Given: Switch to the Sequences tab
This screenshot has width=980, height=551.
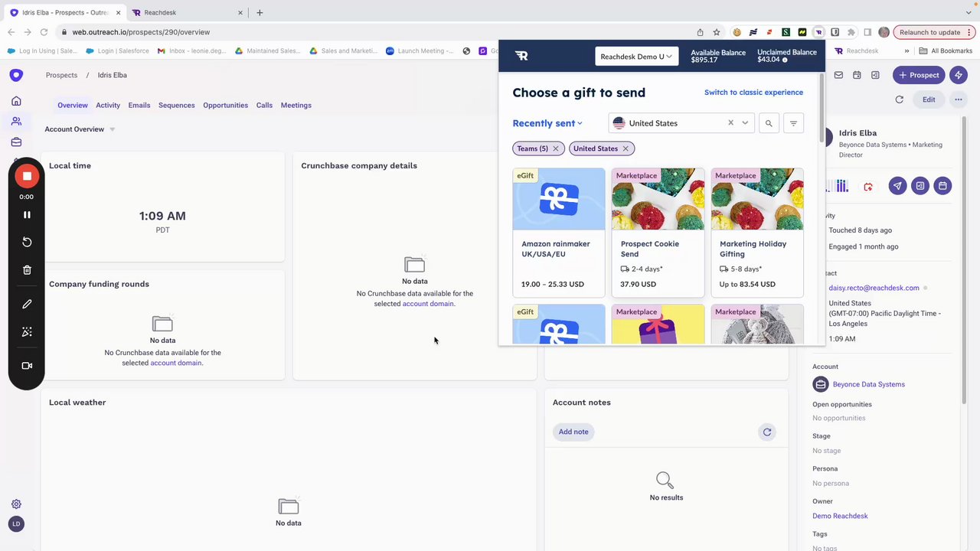Looking at the screenshot, I should tap(177, 106).
